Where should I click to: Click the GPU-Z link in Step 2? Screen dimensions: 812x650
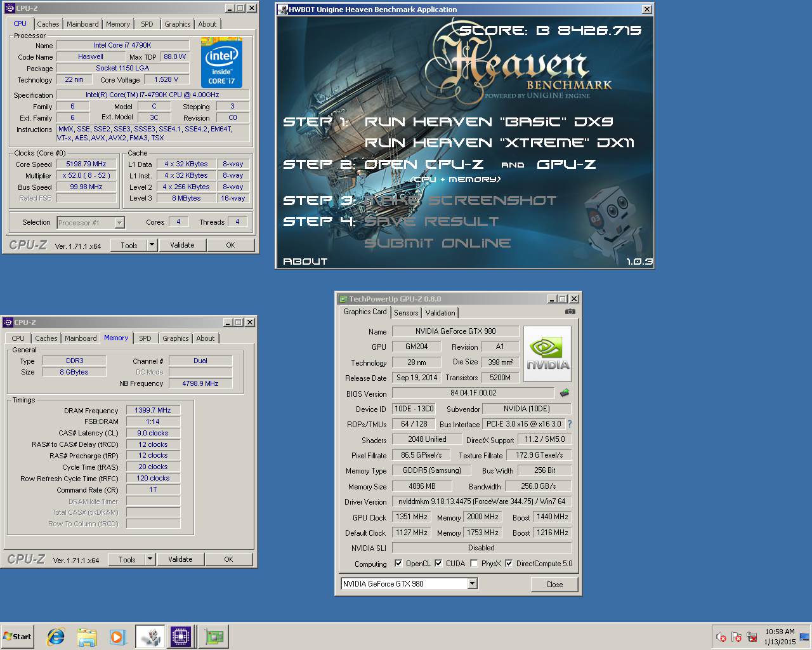[566, 164]
